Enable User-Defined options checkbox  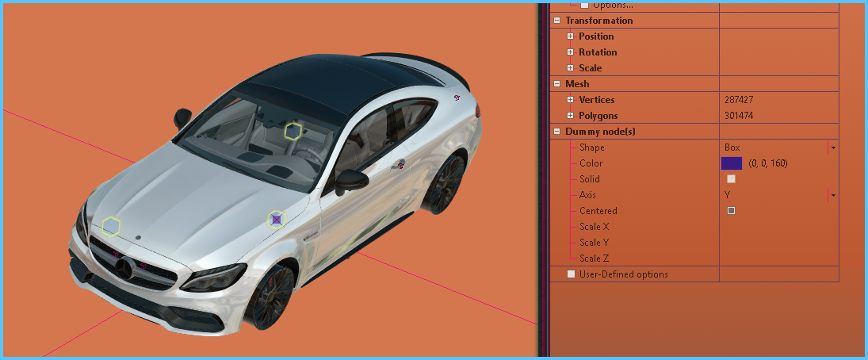pos(571,274)
